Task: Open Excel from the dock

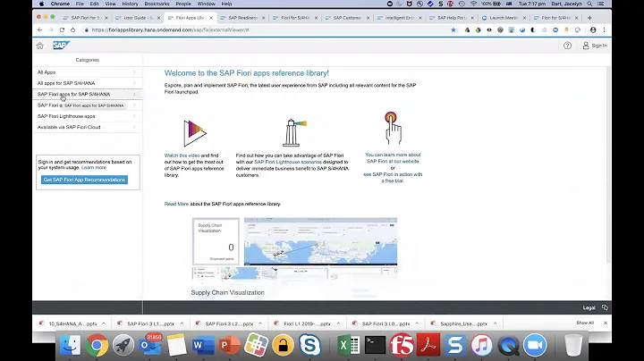Action: point(349,345)
